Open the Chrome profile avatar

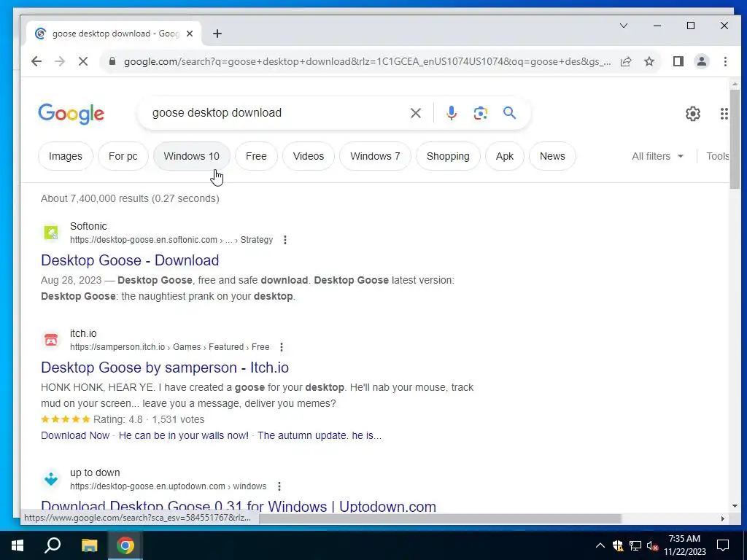tap(702, 61)
